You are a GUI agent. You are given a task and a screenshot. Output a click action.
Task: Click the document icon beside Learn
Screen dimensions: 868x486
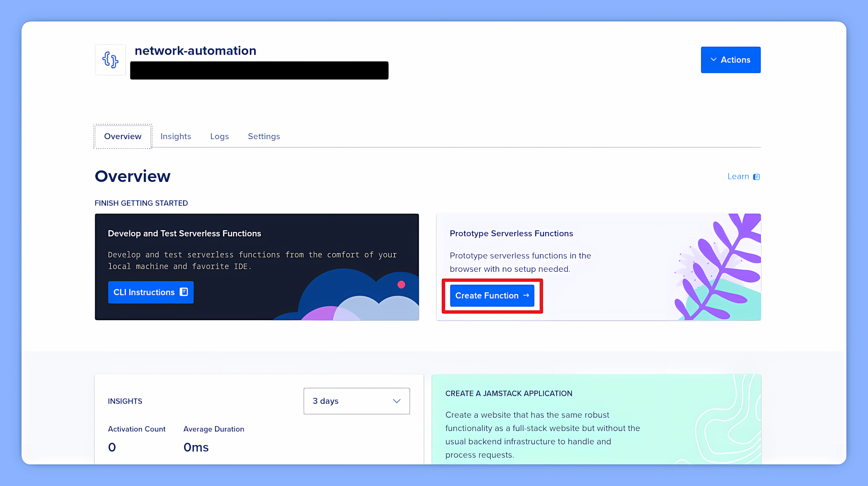pyautogui.click(x=756, y=177)
